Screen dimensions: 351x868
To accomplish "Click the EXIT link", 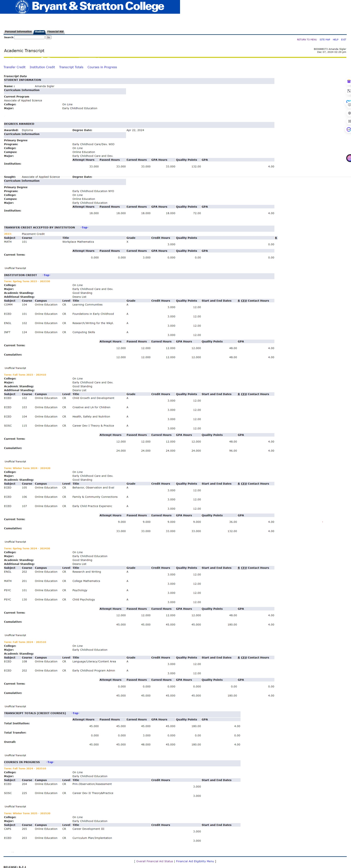I will coord(343,40).
